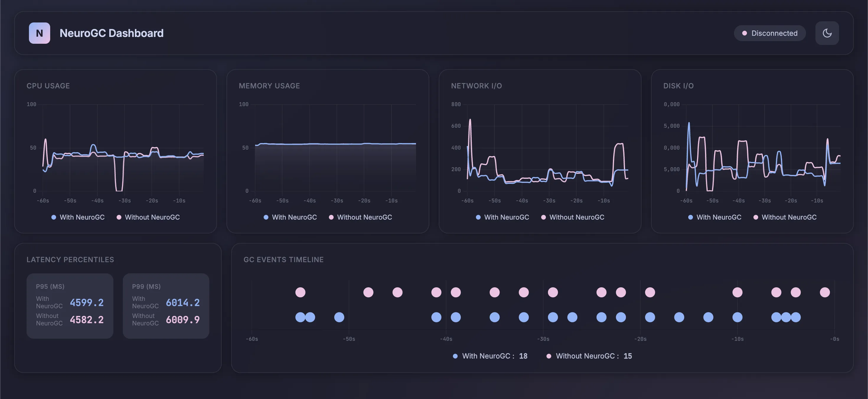Screen dimensions: 868x399
Task: Click 'With NeuroGC: 18' timeline legend
Action: [490, 356]
